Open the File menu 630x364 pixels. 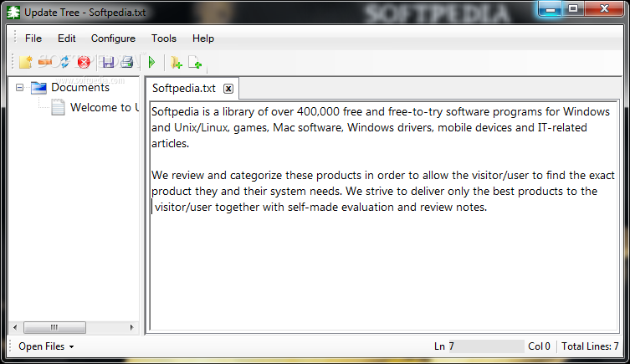(33, 38)
